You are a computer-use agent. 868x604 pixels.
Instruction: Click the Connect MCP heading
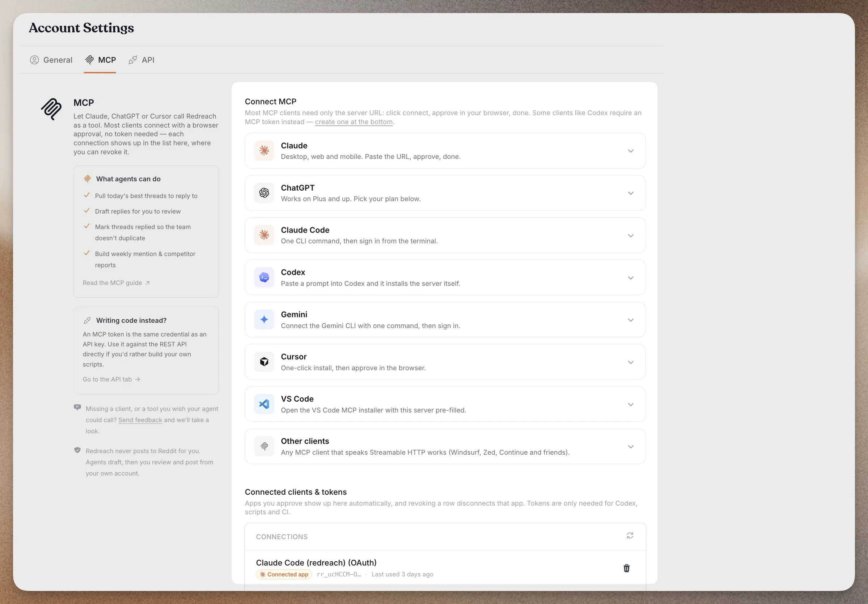(271, 101)
